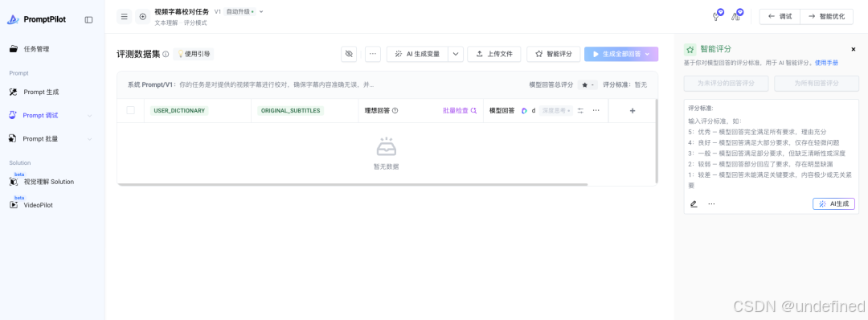
Task: Open the 使用手册 link
Action: click(826, 63)
